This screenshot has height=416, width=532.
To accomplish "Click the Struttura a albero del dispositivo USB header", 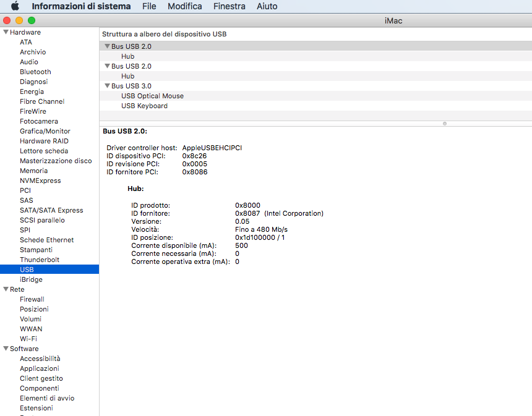I will click(164, 34).
